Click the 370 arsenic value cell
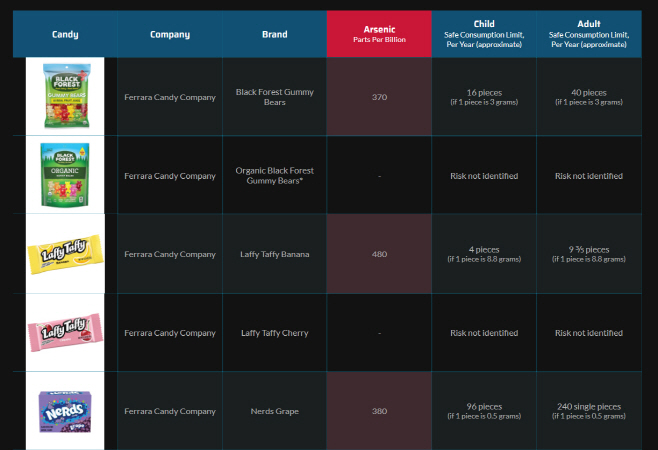 pyautogui.click(x=379, y=97)
